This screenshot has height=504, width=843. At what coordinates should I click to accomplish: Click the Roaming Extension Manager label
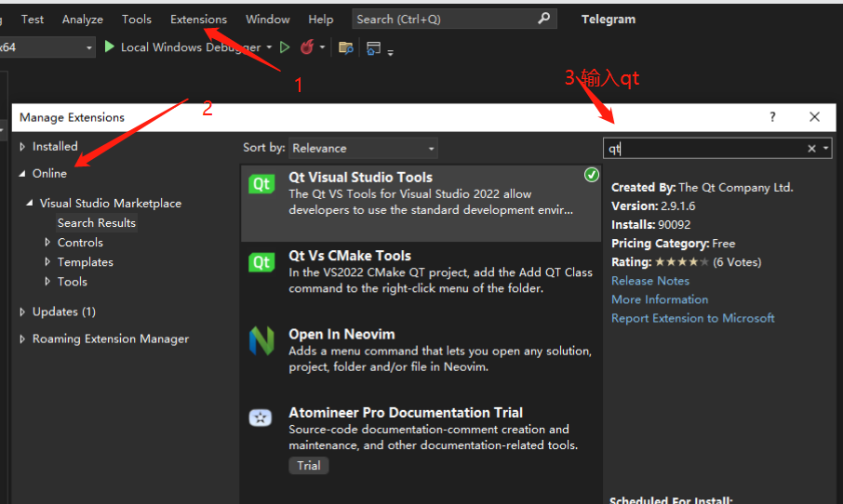coord(111,339)
